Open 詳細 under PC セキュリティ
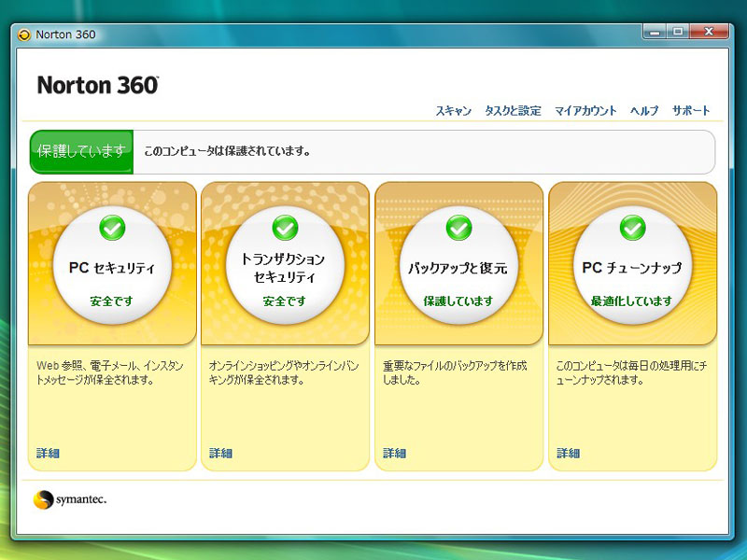This screenshot has height=560, width=747. pyautogui.click(x=48, y=453)
